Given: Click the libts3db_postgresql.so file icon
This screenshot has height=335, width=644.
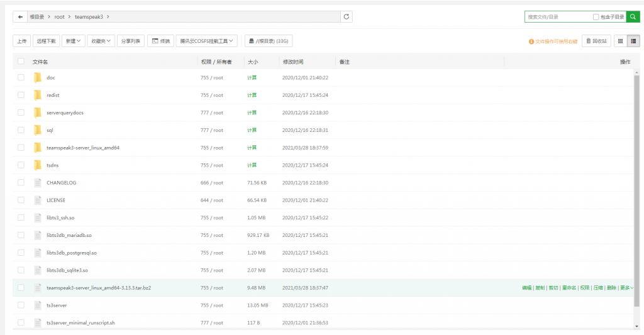Looking at the screenshot, I should point(37,253).
